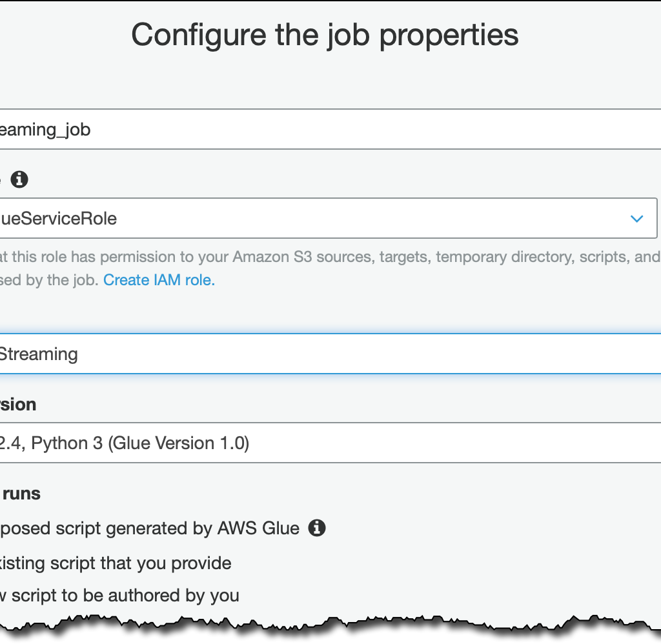Expand the Spark 2.4 Python 3 version picker
Image resolution: width=661 pixels, height=644 pixels.
click(323, 443)
